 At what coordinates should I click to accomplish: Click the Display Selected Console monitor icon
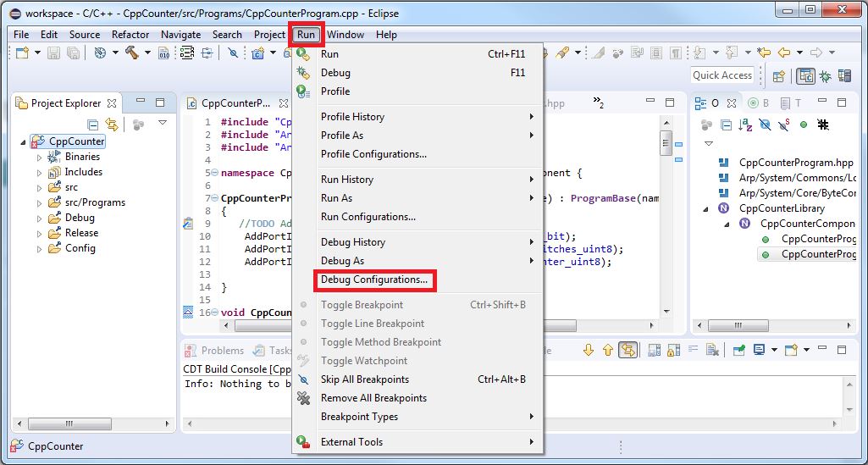[x=759, y=350]
